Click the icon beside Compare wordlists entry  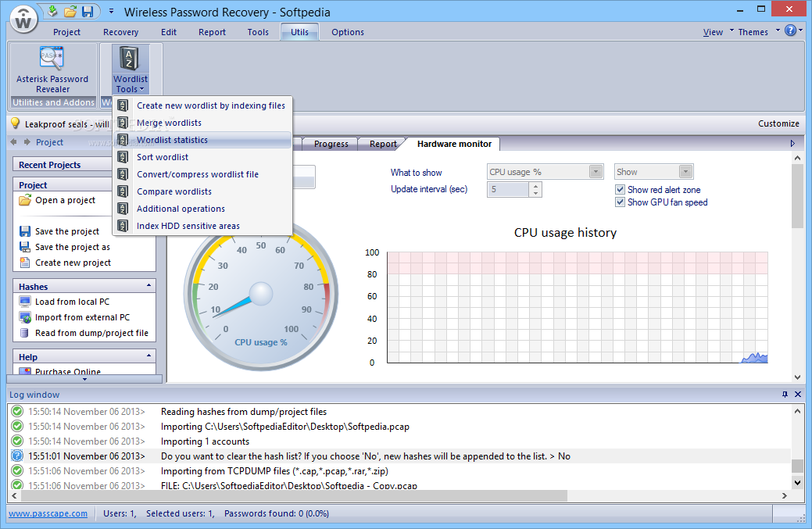tap(123, 191)
